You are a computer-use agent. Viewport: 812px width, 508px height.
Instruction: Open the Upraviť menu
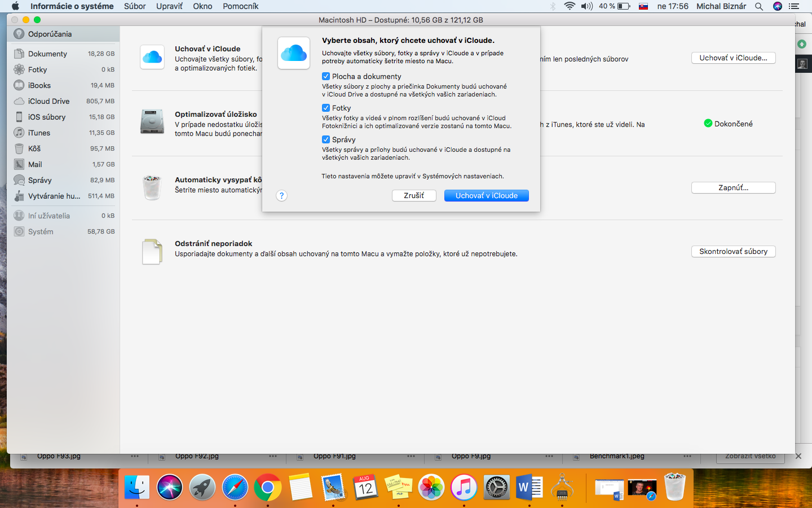[169, 6]
